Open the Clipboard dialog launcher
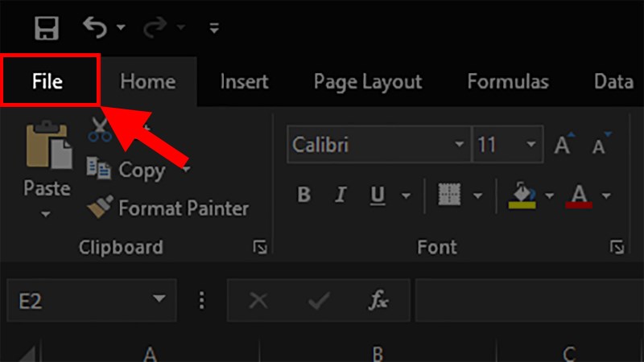644x362 pixels. (260, 247)
